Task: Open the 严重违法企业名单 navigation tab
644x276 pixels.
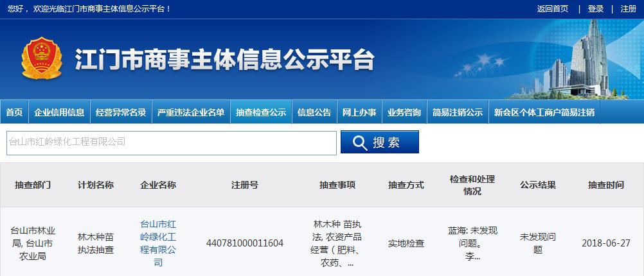Action: pyautogui.click(x=191, y=112)
